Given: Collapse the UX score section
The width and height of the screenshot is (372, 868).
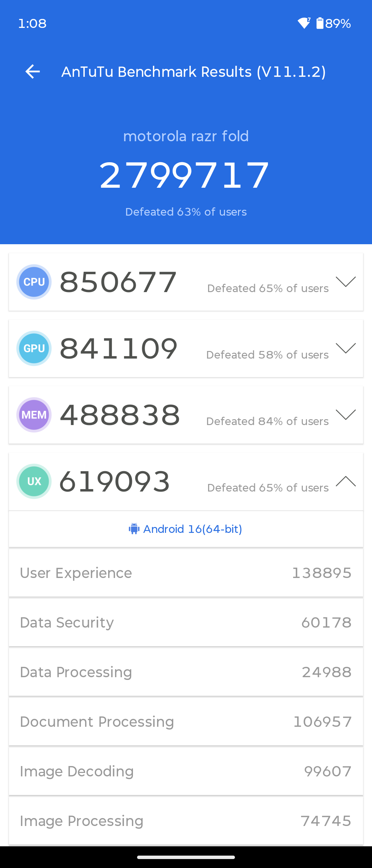Looking at the screenshot, I should [x=346, y=481].
